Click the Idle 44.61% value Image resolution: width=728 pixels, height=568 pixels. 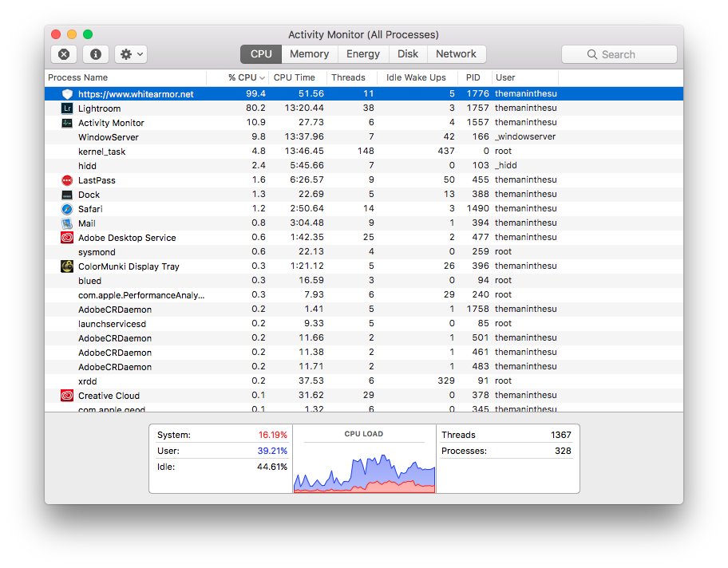(272, 467)
